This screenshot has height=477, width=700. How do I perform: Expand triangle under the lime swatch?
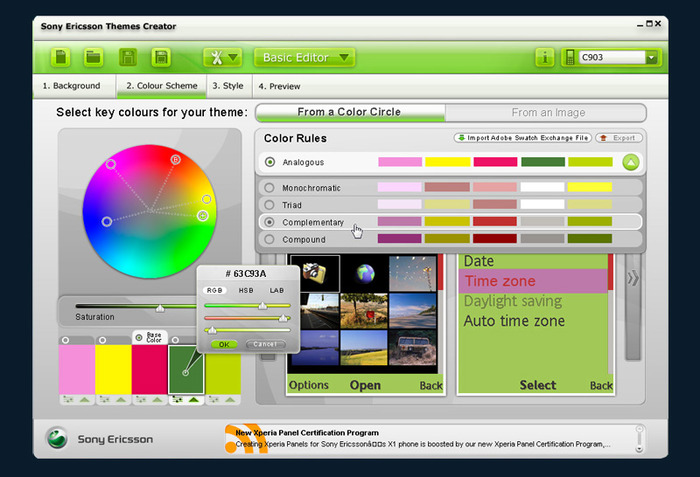(x=230, y=400)
